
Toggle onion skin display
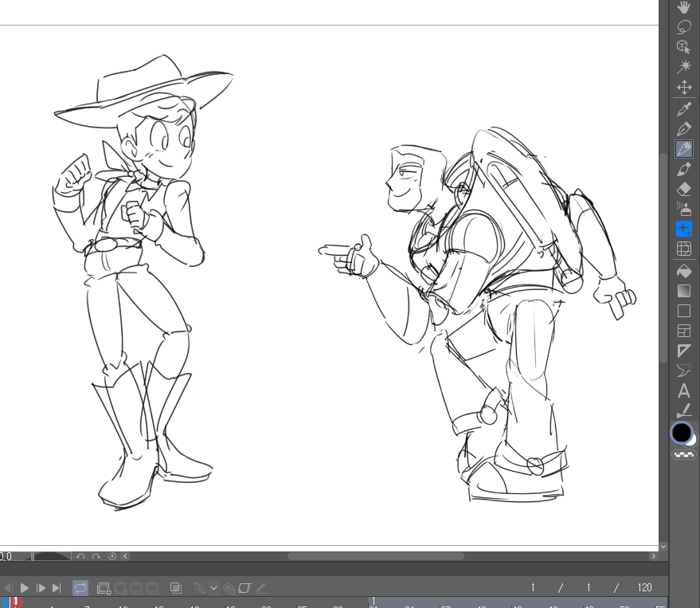point(176,588)
